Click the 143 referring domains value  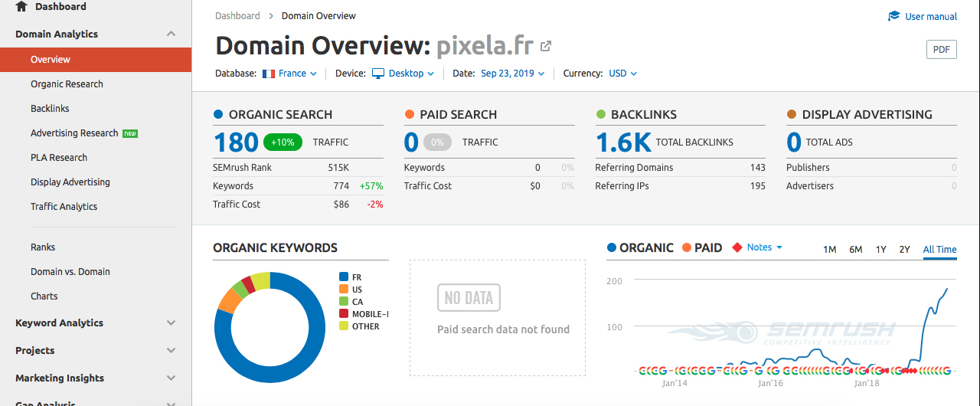click(758, 168)
